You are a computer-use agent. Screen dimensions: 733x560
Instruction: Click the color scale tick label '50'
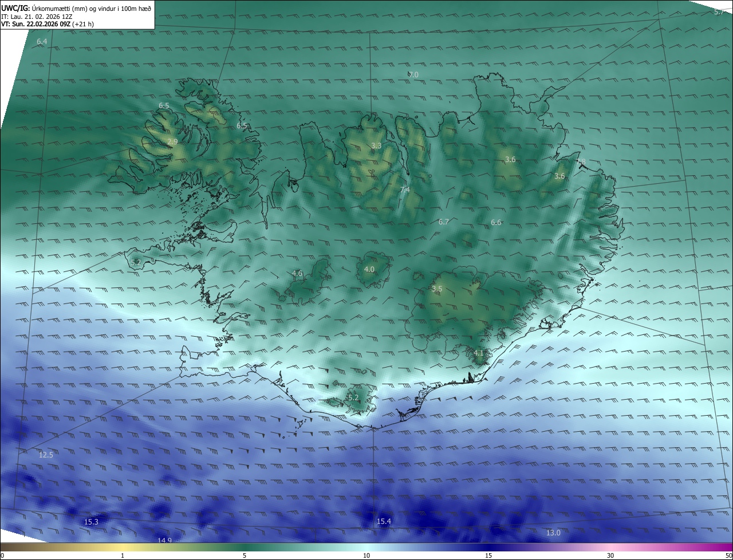(728, 555)
